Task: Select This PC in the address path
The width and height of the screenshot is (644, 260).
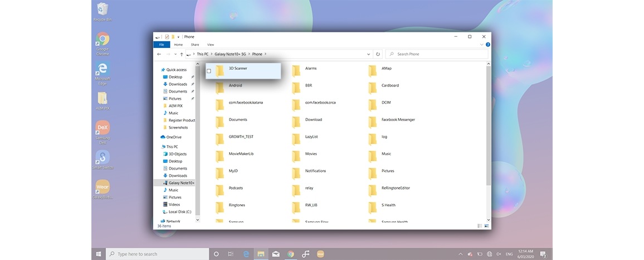Action: (202, 54)
